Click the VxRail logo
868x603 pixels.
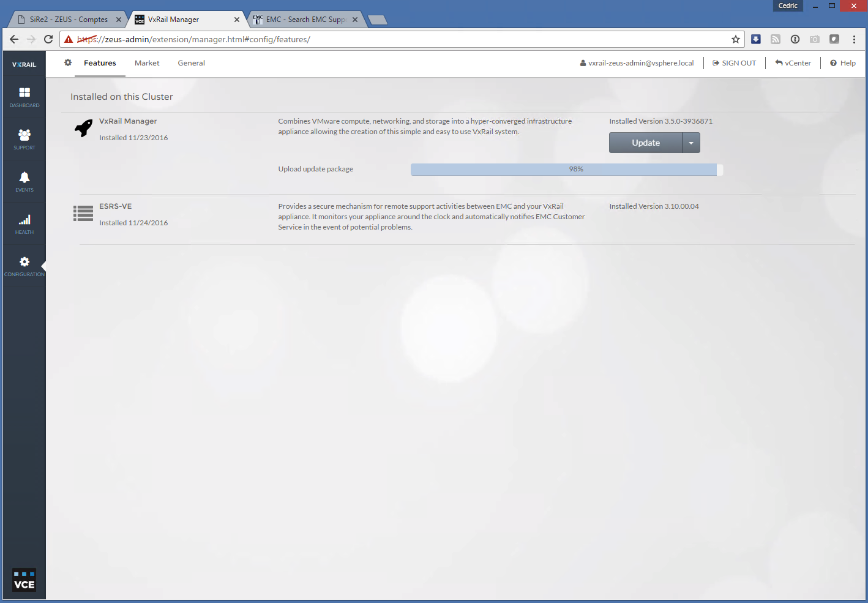(x=24, y=64)
